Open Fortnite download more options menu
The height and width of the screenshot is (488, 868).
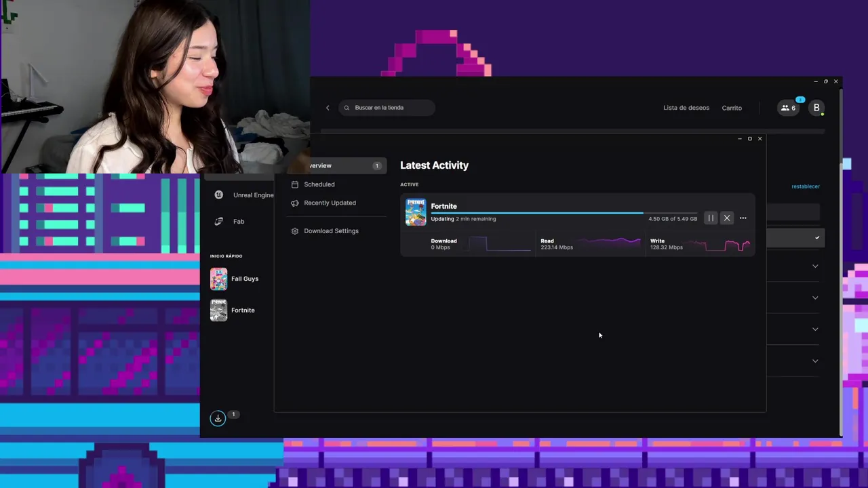point(743,218)
